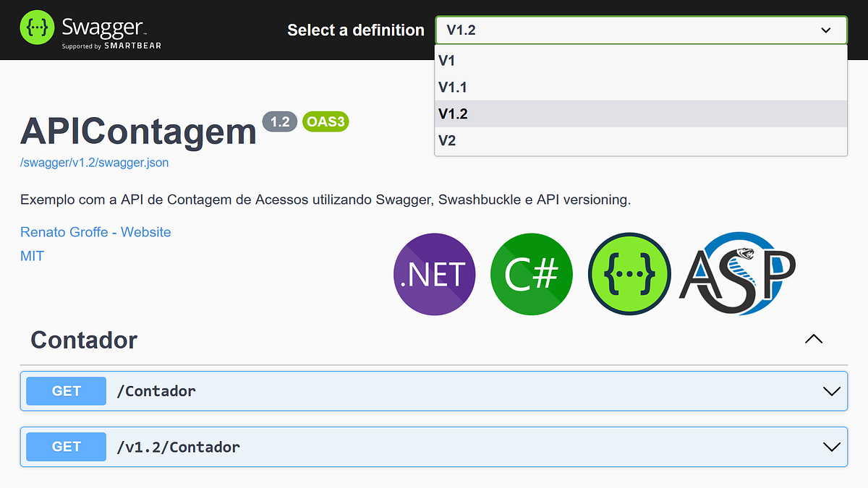Open the Renato Groffe - Website link
The image size is (868, 488).
[95, 231]
